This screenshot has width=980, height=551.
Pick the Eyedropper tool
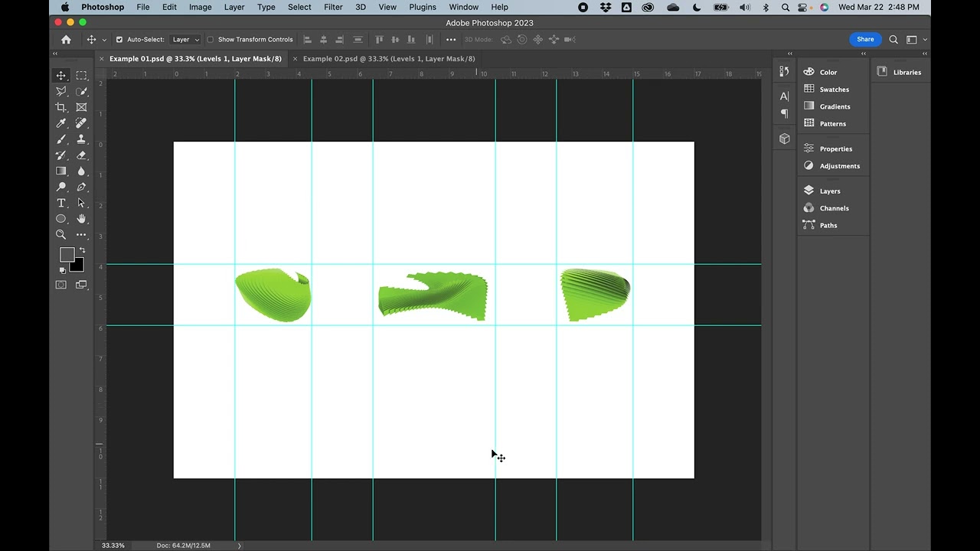click(x=61, y=123)
